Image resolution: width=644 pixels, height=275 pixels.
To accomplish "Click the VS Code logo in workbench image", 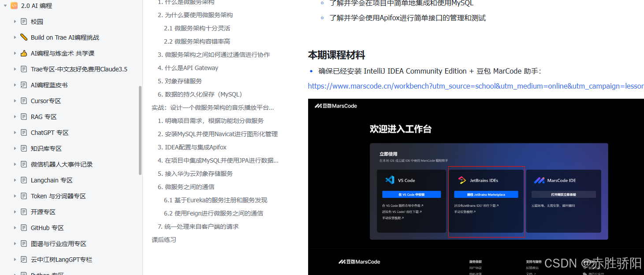I will pyautogui.click(x=389, y=180).
